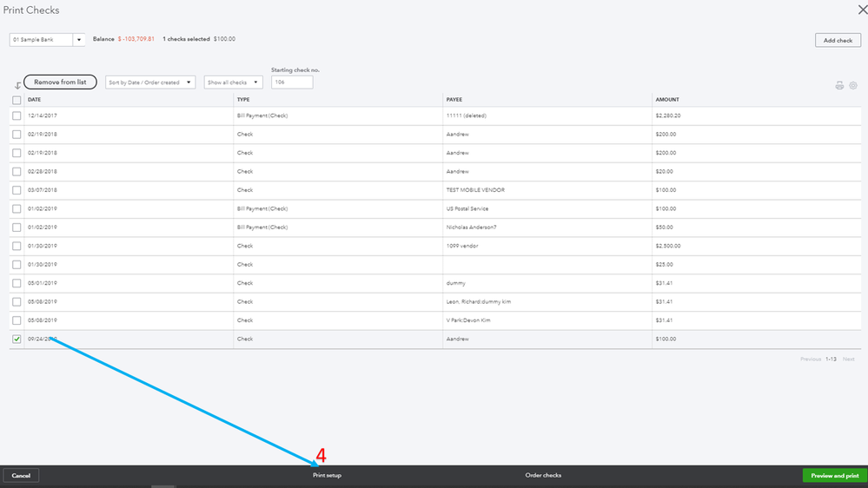Click the green Preview and print button
The width and height of the screenshot is (868, 488).
[x=835, y=476]
